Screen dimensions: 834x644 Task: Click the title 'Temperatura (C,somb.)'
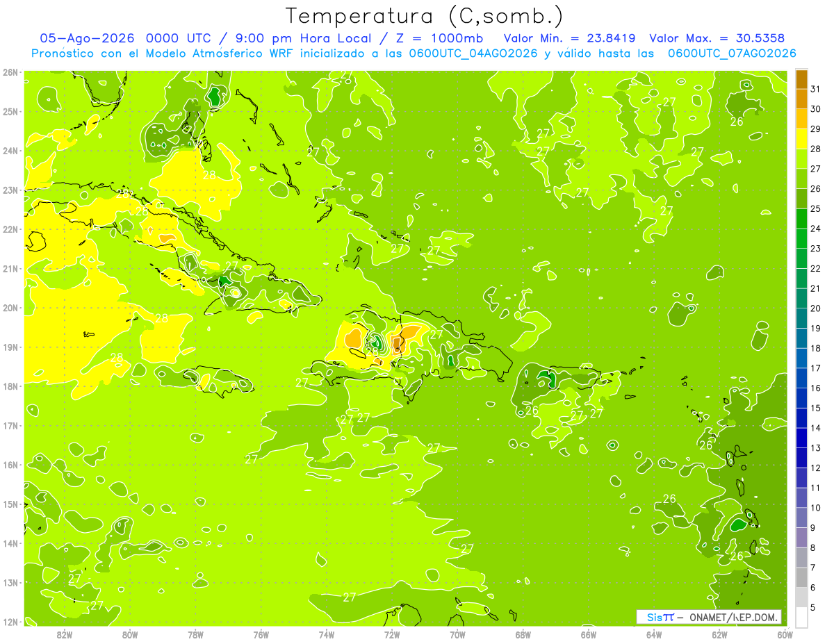[424, 16]
